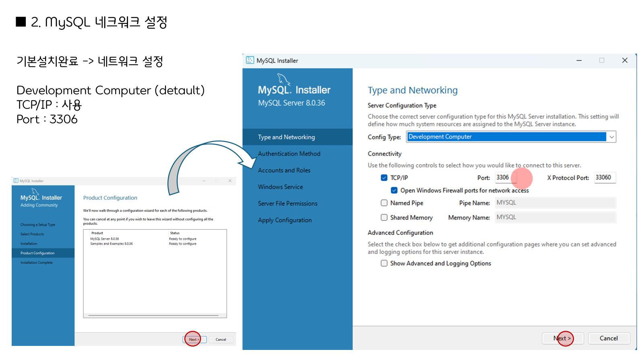Click the MySQL dolphin logo in large installer sidebar
This screenshot has height=362, width=644.
pyautogui.click(x=283, y=79)
